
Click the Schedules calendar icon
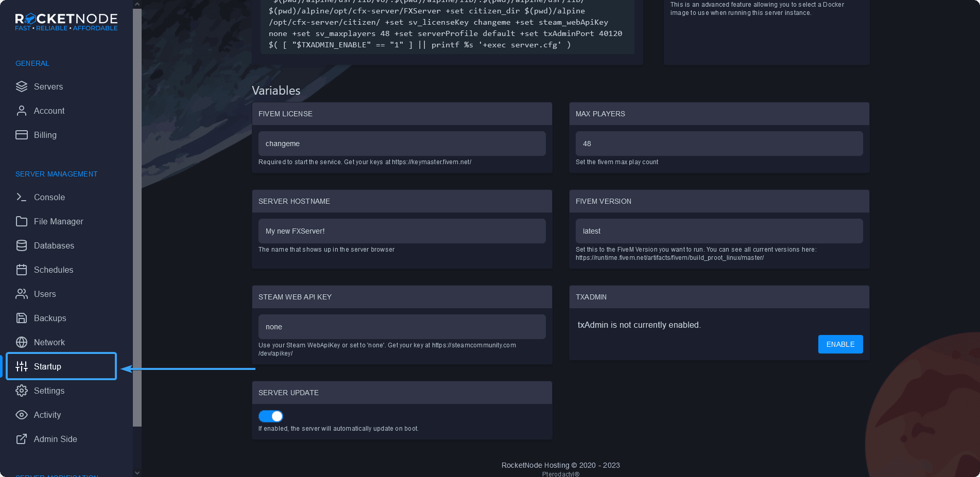tap(22, 270)
